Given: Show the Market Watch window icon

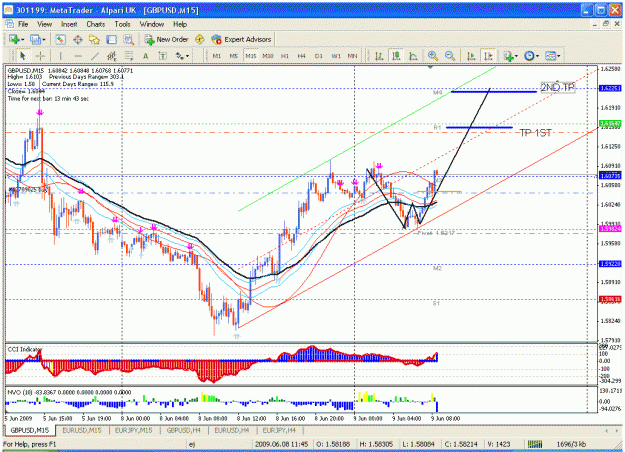Looking at the screenshot, I should click(60, 39).
